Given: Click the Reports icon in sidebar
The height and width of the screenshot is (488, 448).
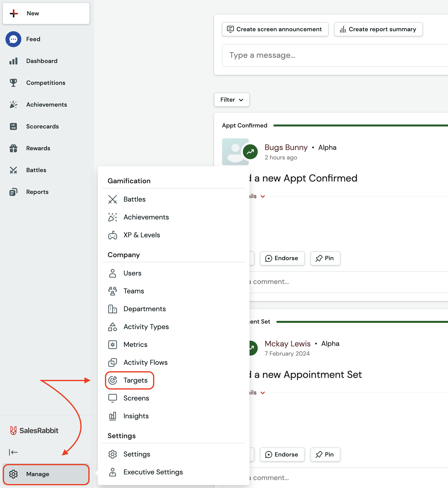Looking at the screenshot, I should [x=13, y=192].
